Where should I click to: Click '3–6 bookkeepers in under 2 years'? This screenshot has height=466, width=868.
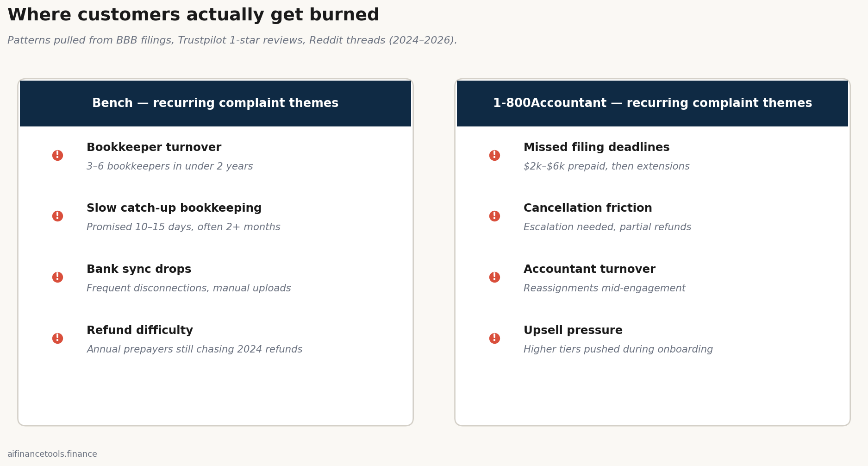click(169, 167)
